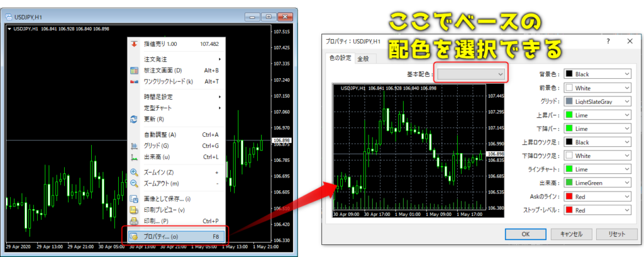644x257 pixels.
Task: Close the properties dialog with X
Action: point(630,41)
